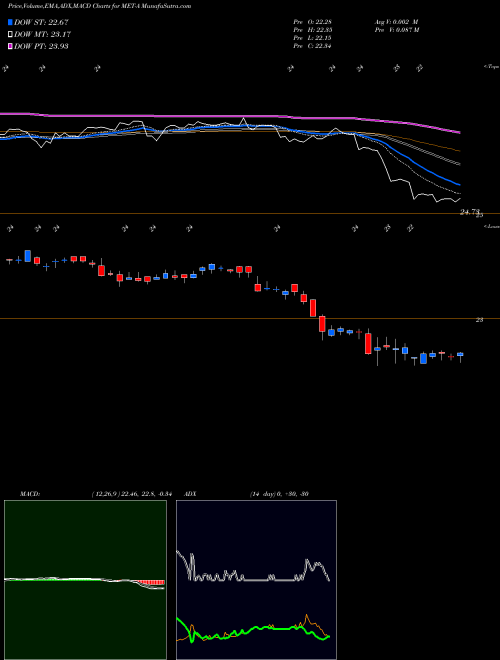Open the dark blue ADX indicator chart

(256, 580)
